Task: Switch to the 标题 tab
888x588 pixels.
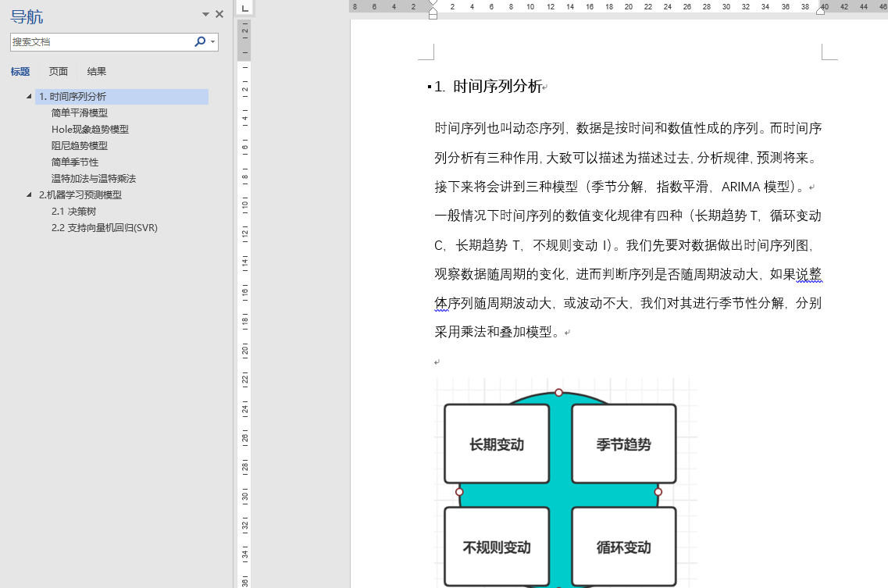Action: (20, 71)
